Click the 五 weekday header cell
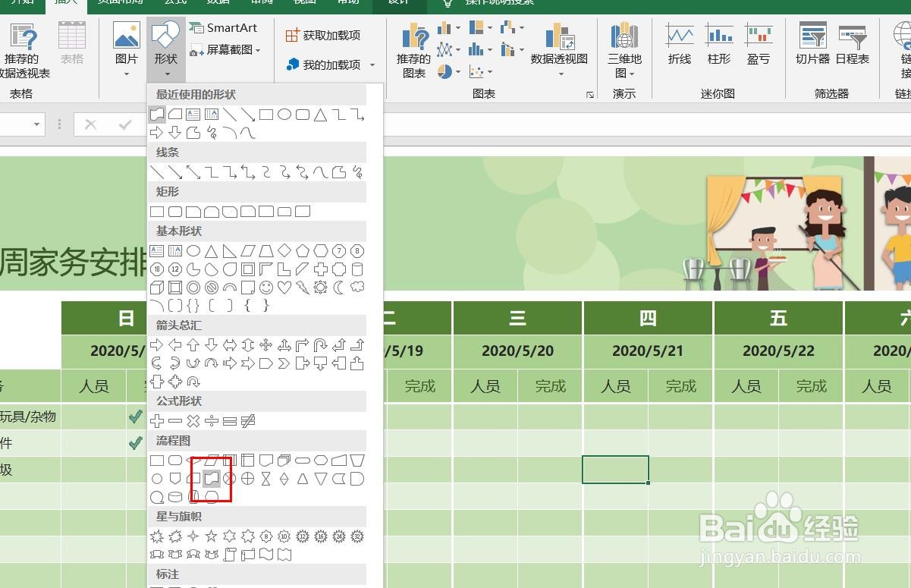 (x=778, y=318)
